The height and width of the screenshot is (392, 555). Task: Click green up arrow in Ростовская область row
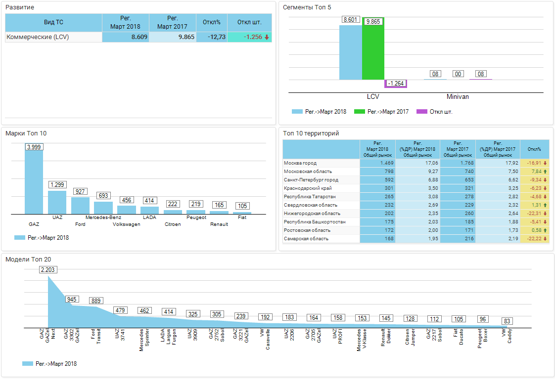coord(545,230)
